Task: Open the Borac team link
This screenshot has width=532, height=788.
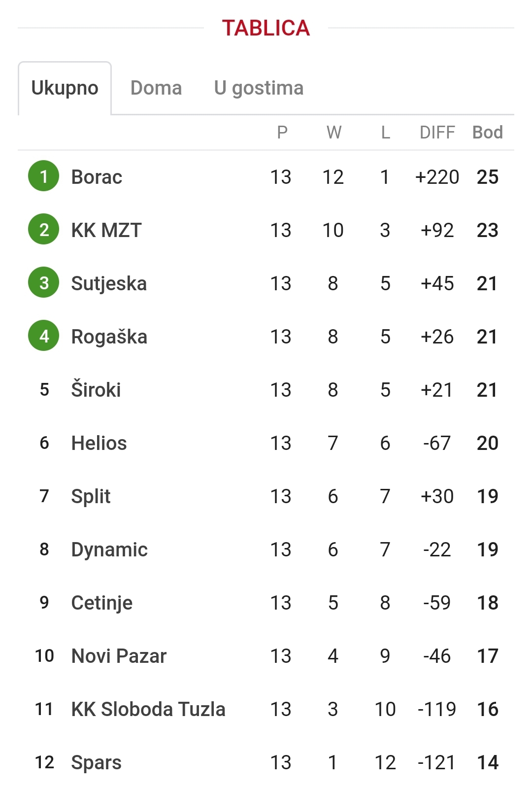Action: click(97, 177)
